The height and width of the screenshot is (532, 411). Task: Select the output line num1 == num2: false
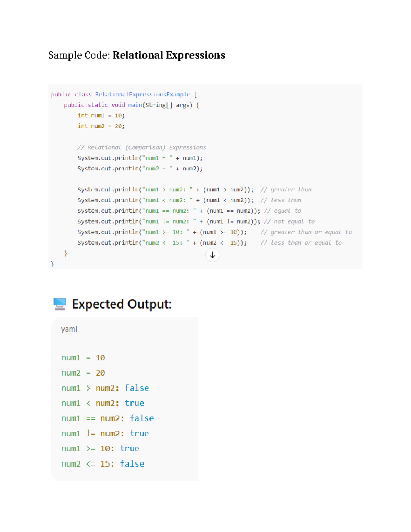tap(107, 418)
